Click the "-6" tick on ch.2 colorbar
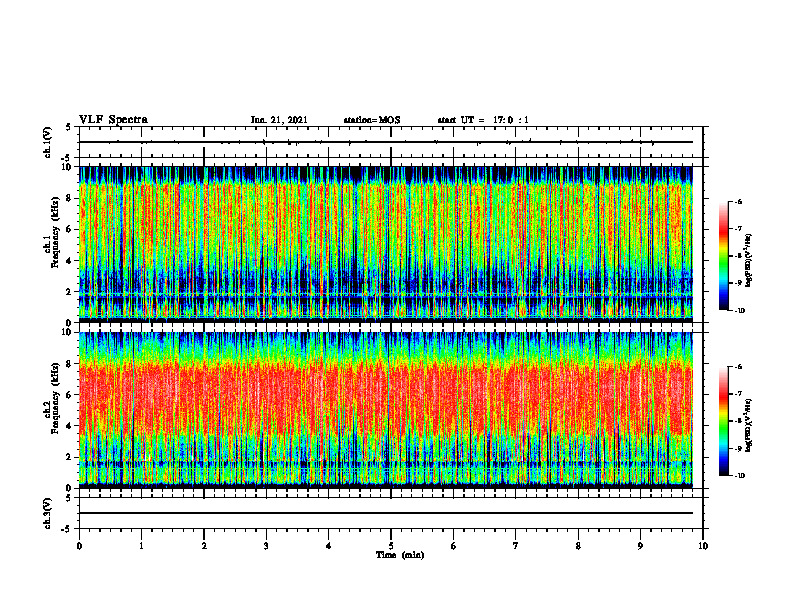 pos(739,367)
